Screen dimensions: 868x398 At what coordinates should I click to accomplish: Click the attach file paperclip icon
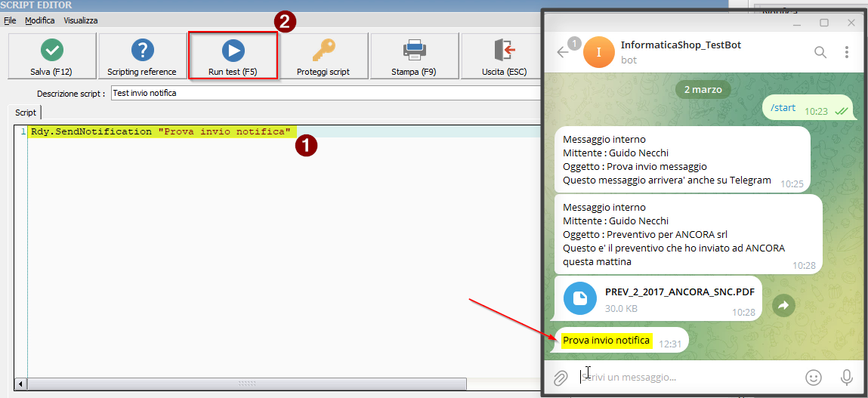(x=561, y=378)
